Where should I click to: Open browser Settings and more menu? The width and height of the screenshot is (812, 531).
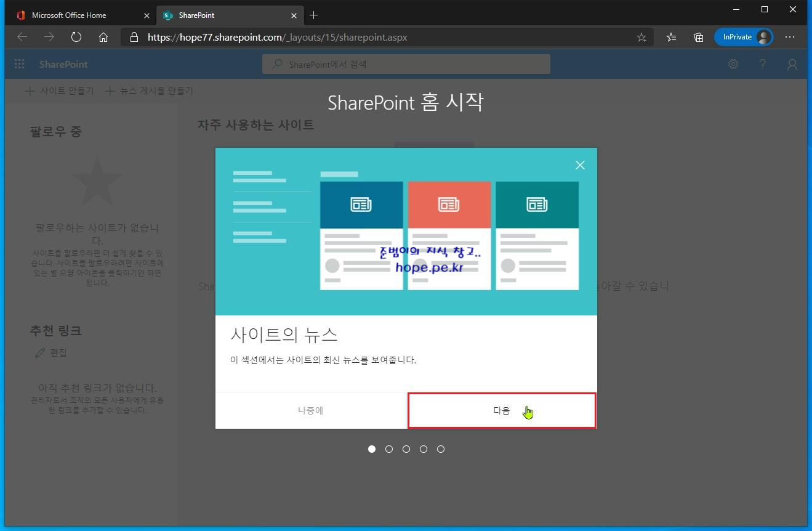point(790,37)
